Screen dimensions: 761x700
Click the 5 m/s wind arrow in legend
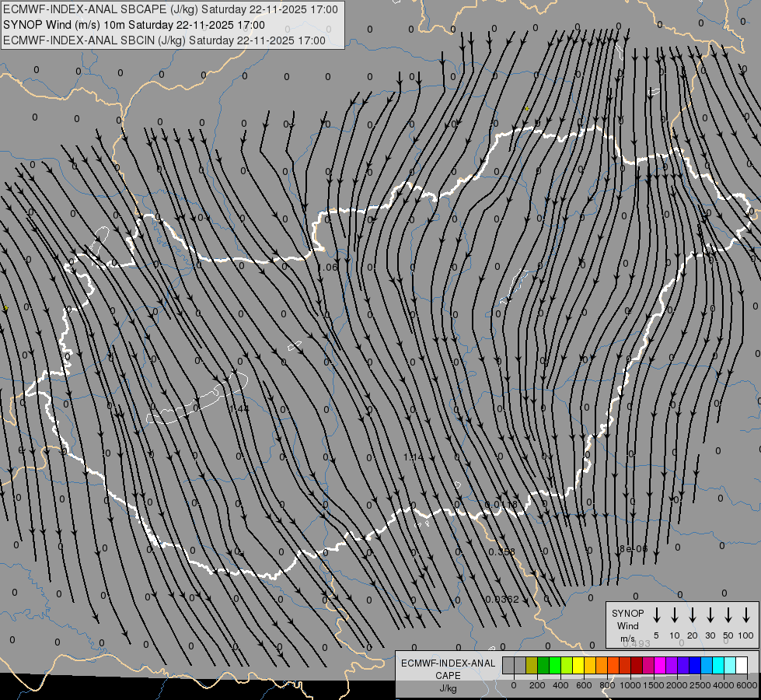656,615
